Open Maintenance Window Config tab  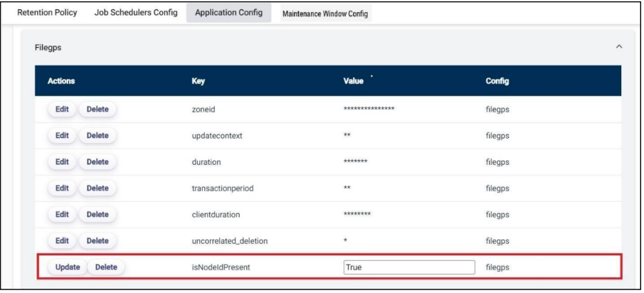325,14
